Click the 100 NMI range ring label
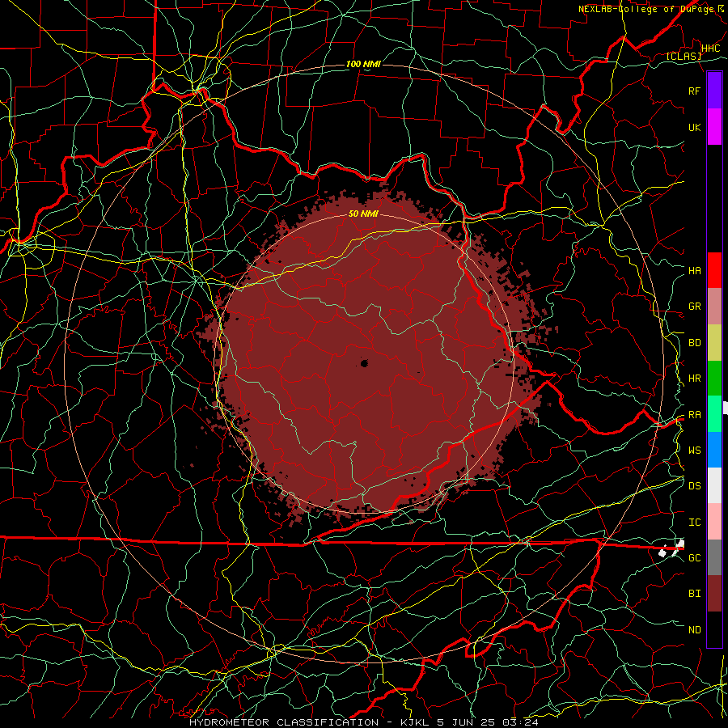This screenshot has height=728, width=728. click(363, 64)
